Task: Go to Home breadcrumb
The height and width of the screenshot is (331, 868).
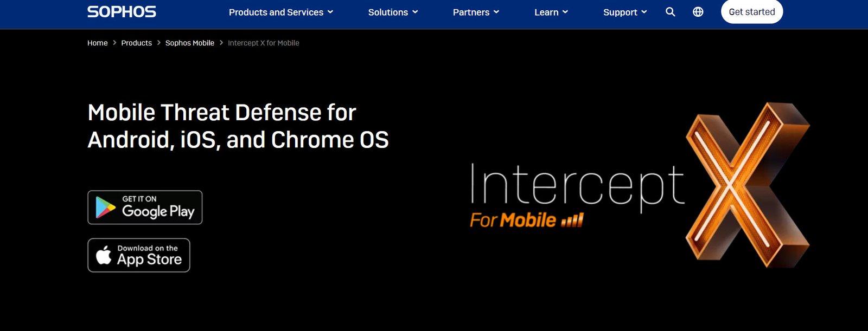Action: point(98,43)
